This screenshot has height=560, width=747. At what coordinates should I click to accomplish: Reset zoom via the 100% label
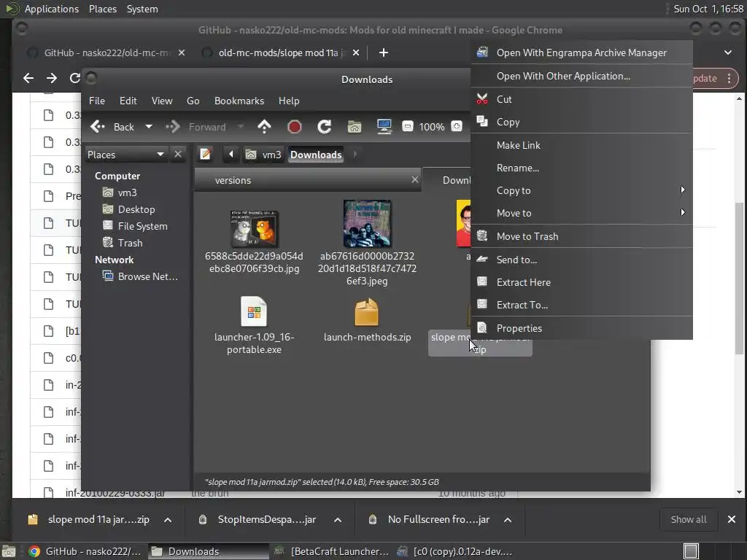[x=432, y=127]
